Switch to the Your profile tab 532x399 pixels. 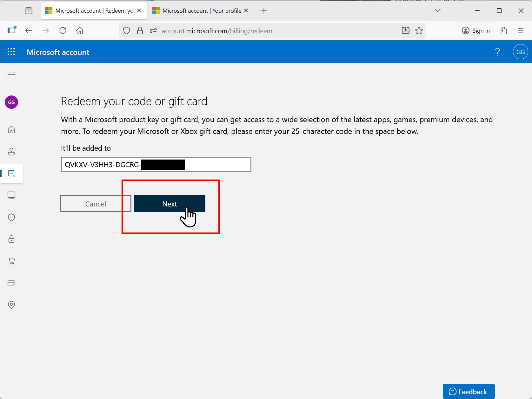pos(201,11)
